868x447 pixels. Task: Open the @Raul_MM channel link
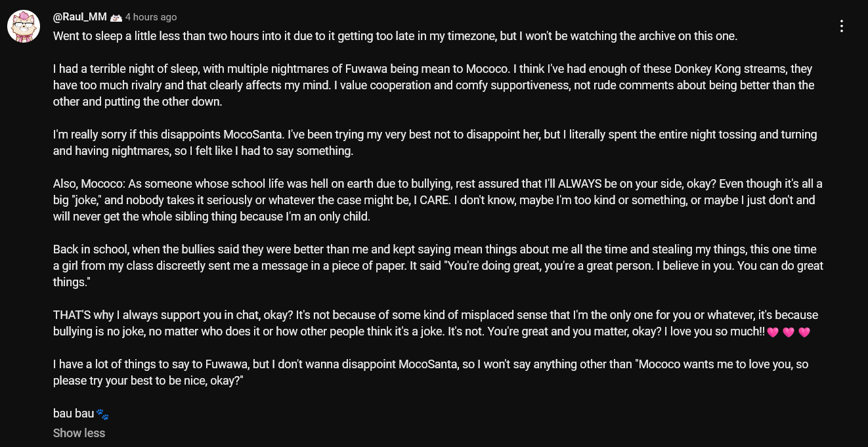pyautogui.click(x=80, y=17)
